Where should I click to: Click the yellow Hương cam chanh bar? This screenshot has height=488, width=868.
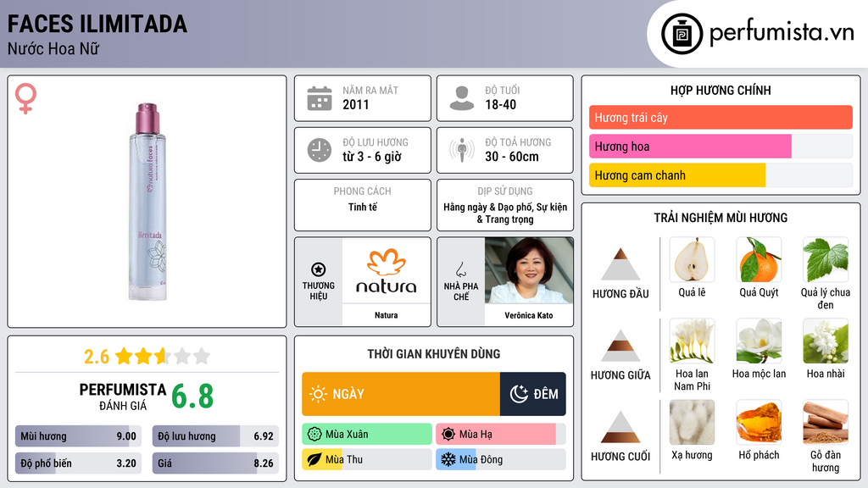[677, 175]
